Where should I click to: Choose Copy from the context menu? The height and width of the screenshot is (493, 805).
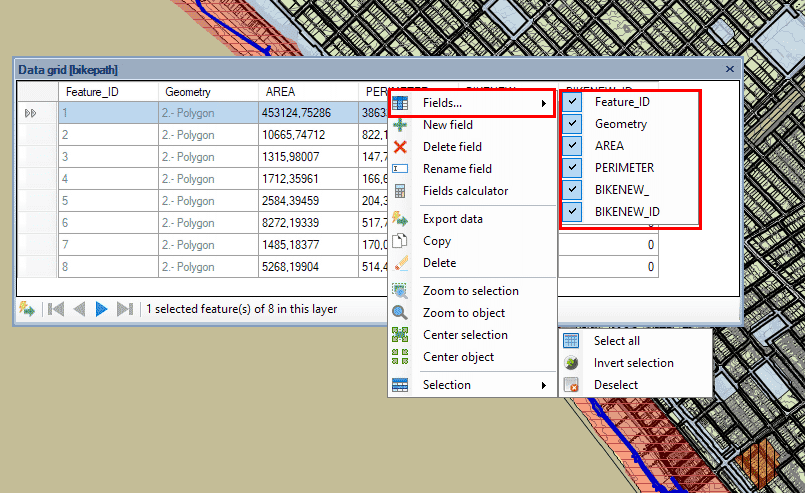pyautogui.click(x=437, y=241)
